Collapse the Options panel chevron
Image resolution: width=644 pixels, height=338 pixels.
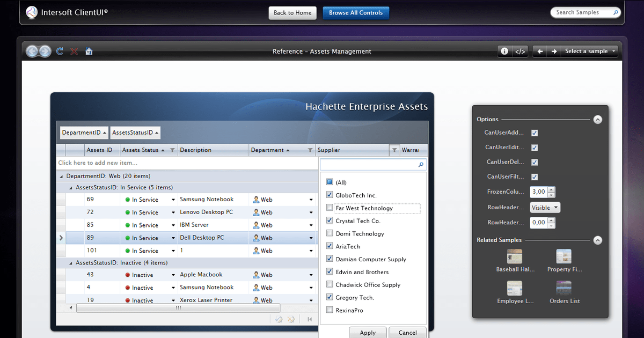tap(597, 119)
